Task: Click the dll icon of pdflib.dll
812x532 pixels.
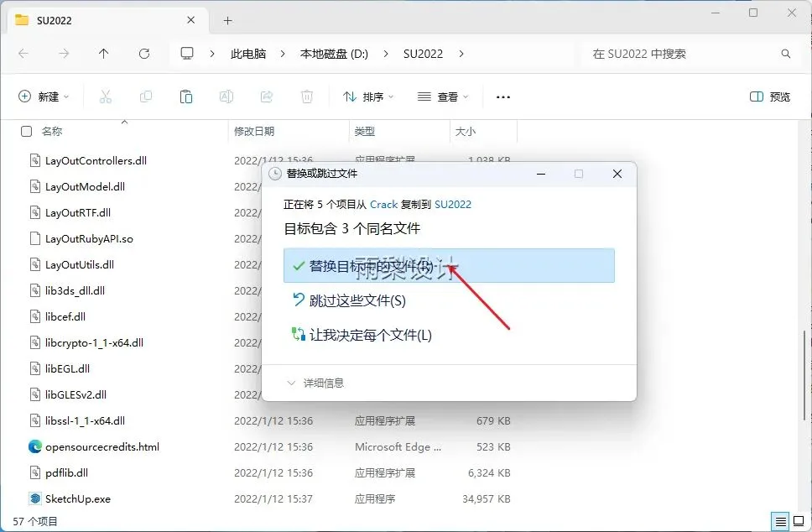Action: (34, 472)
